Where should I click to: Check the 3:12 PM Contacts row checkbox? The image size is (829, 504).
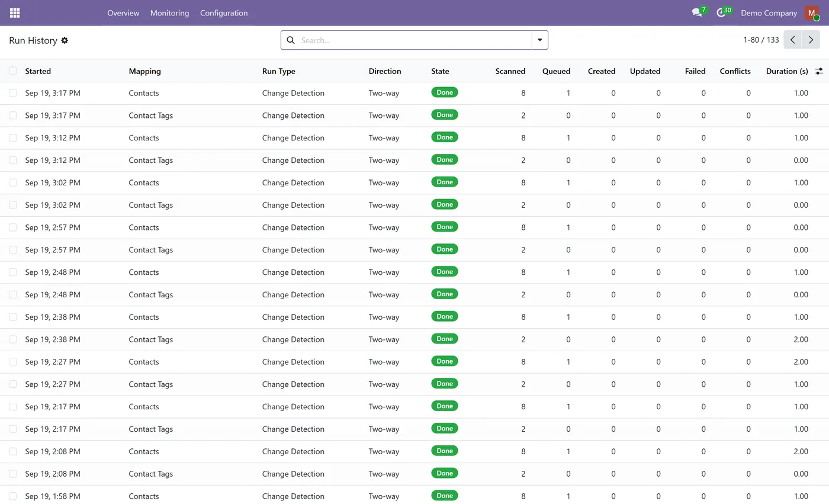pyautogui.click(x=13, y=137)
